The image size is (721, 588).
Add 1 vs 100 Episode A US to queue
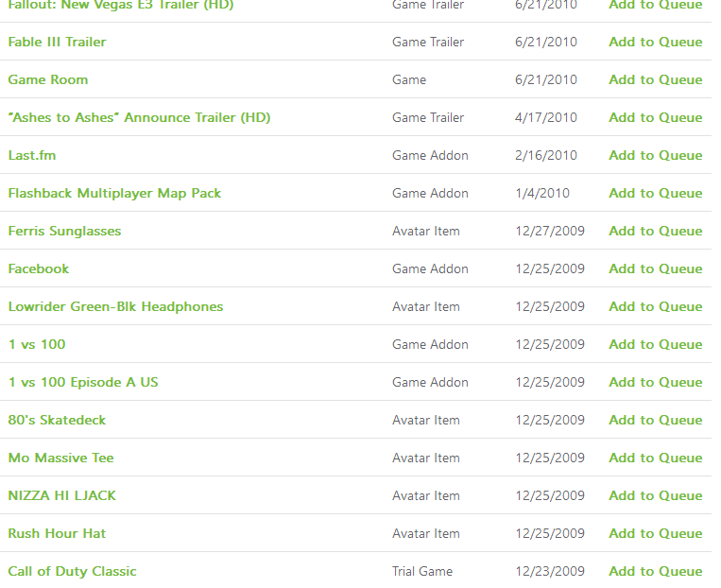(x=656, y=382)
